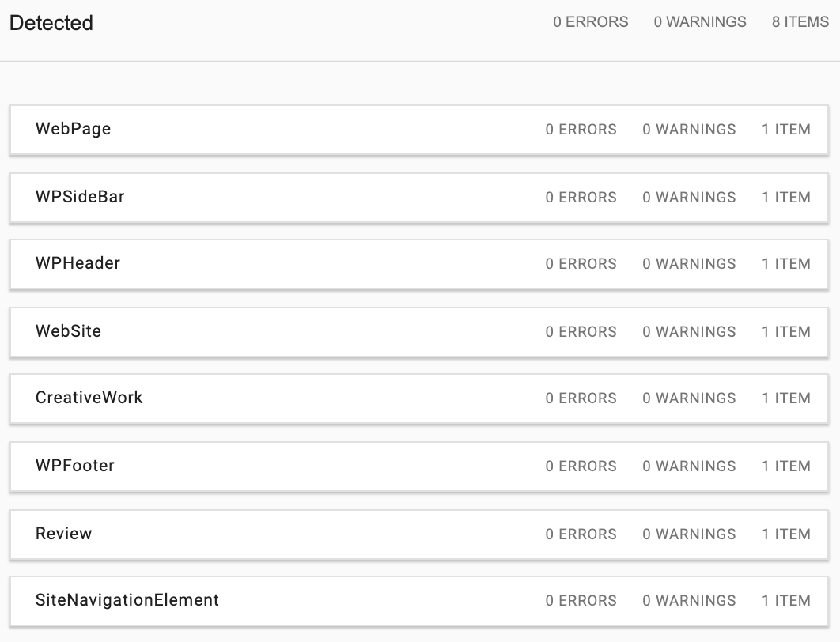Click 1 ITEM count on WebPage row
The height and width of the screenshot is (642, 840).
tap(786, 130)
